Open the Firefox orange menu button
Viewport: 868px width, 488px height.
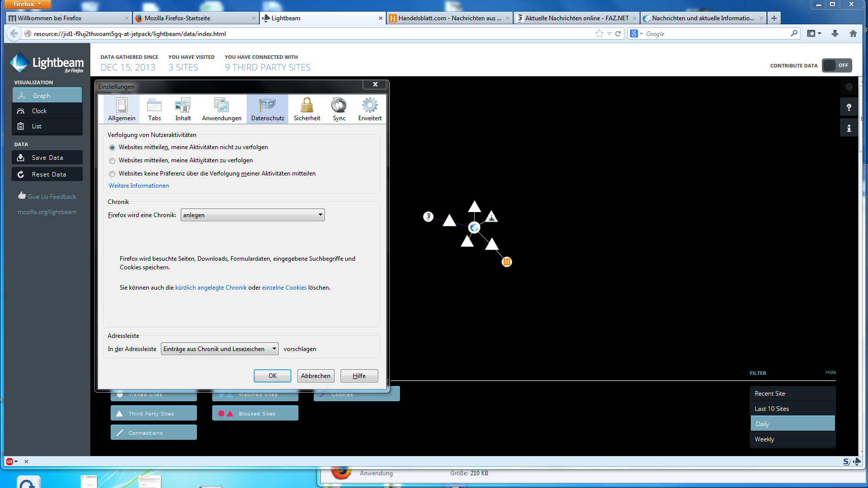pos(28,4)
